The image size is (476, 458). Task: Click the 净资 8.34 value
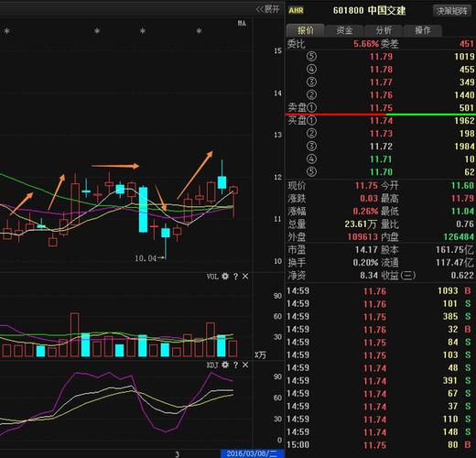(369, 276)
